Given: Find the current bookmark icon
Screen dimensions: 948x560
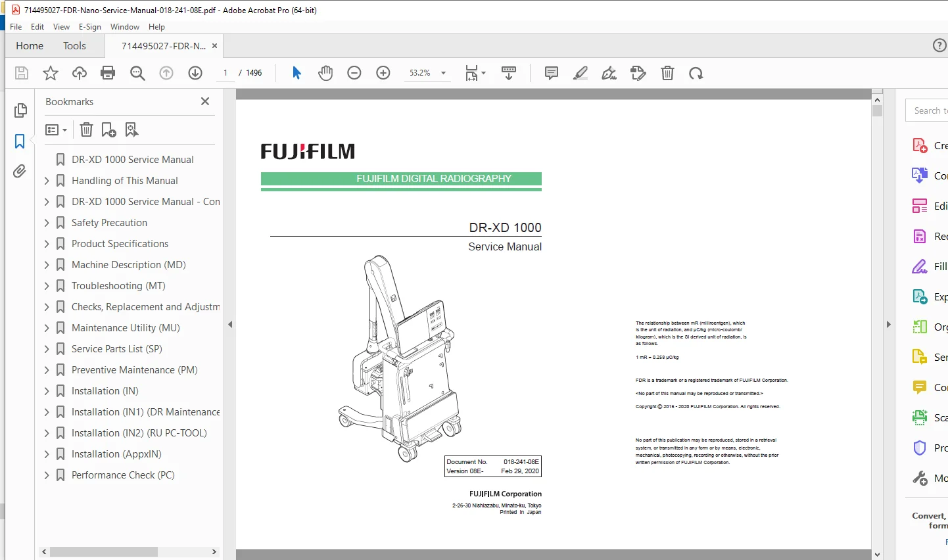Looking at the screenshot, I should (x=132, y=129).
